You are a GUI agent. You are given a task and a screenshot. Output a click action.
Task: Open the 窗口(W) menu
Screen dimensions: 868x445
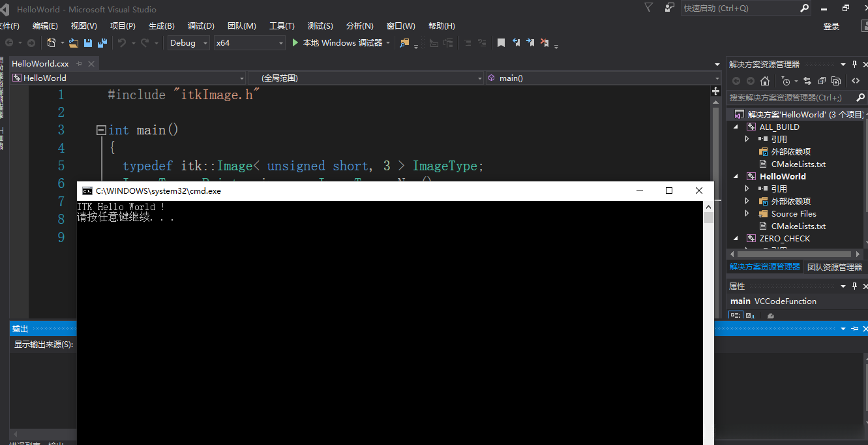point(400,26)
